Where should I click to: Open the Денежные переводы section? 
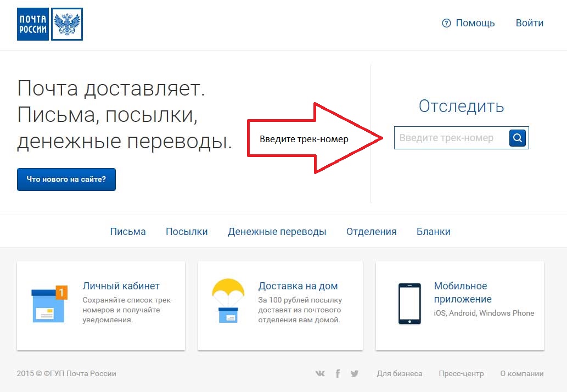click(277, 231)
